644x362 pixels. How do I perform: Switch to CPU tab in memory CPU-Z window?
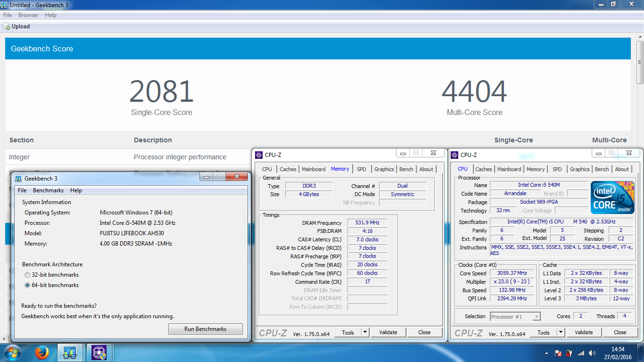(x=267, y=169)
